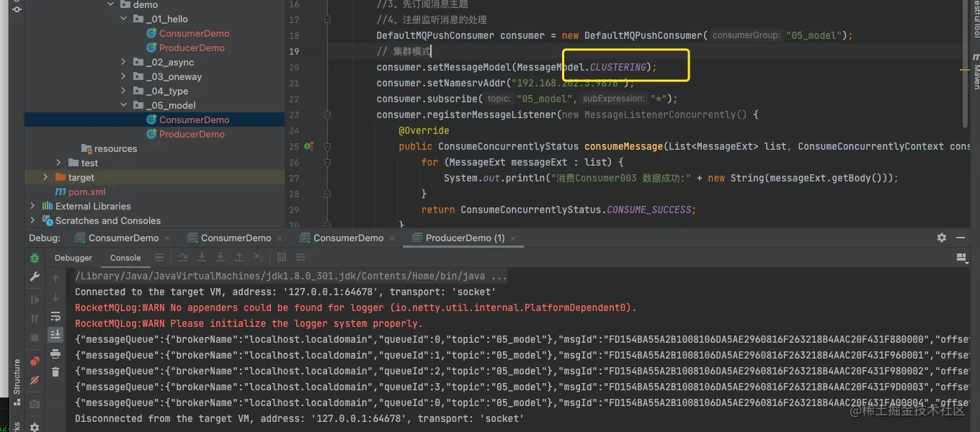Expand the _03_oneway package

(x=124, y=77)
